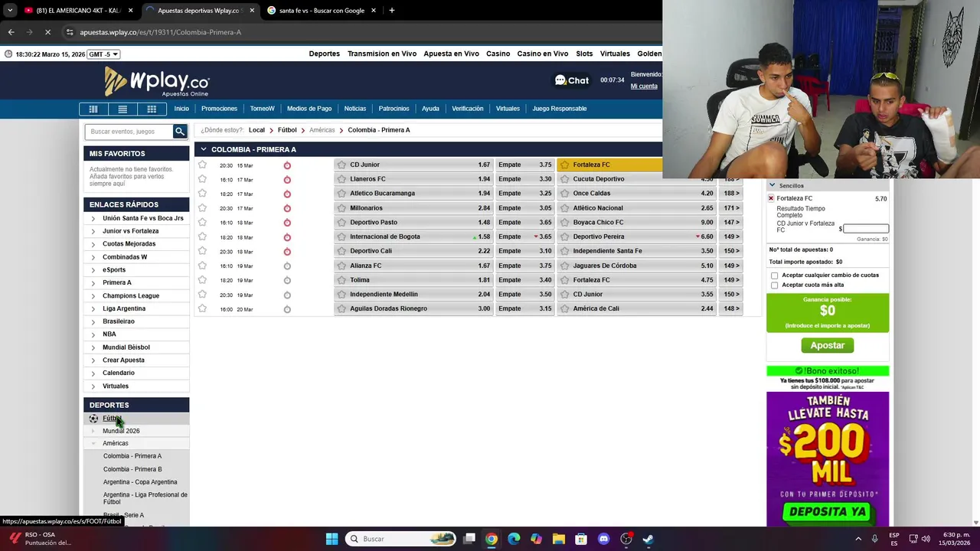The width and height of the screenshot is (980, 551).
Task: Click the Wplay.co logo
Action: tap(157, 81)
